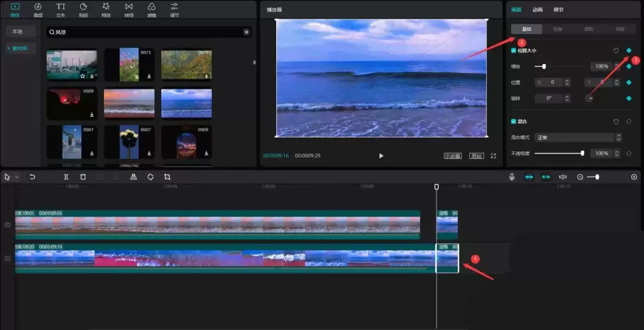This screenshot has width=644, height=330.
Task: Expand the selection cursor tool dropdown arrow
Action: [x=17, y=177]
